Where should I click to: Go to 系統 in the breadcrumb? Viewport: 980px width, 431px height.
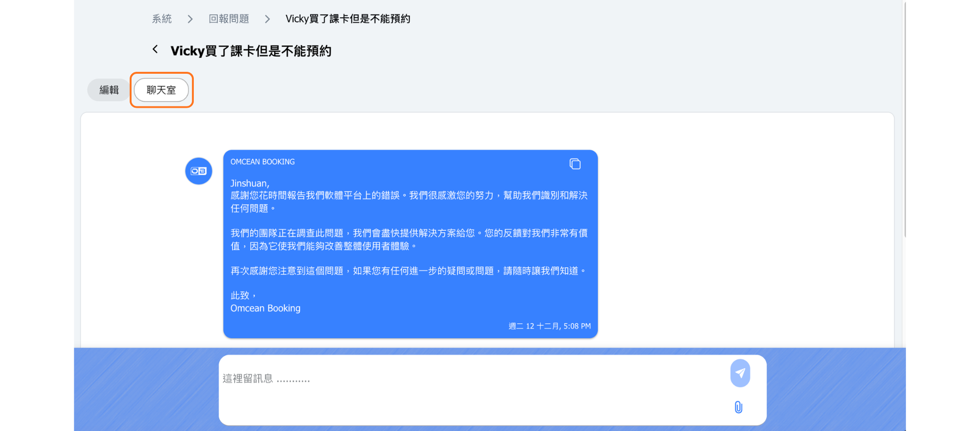[x=162, y=19]
